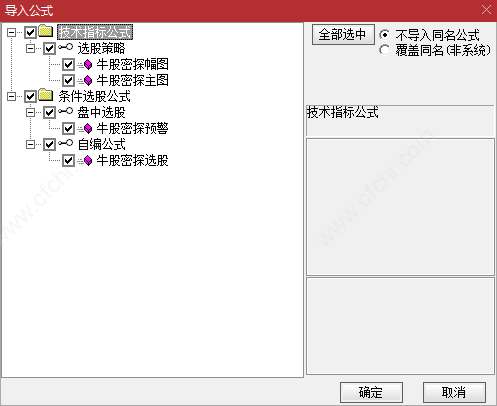Viewport: 497px width, 406px height.
Task: Click the folder icon beside 条件选股公式
Action: click(46, 95)
